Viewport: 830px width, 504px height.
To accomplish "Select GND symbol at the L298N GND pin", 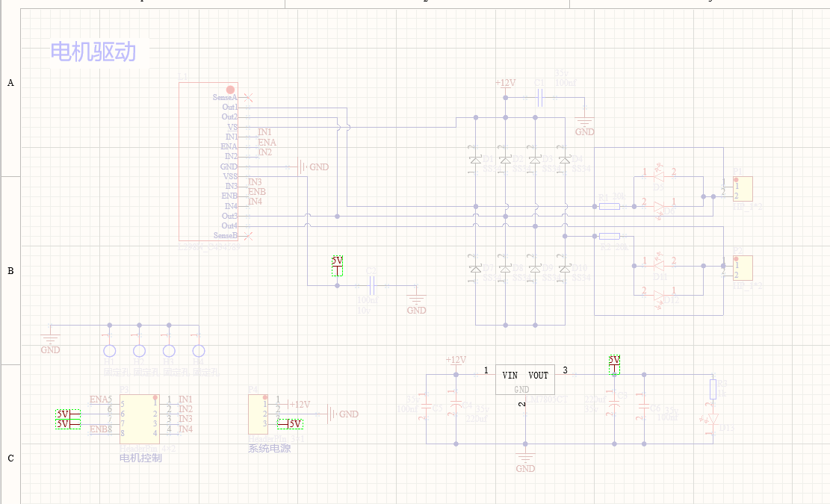I will pyautogui.click(x=313, y=167).
